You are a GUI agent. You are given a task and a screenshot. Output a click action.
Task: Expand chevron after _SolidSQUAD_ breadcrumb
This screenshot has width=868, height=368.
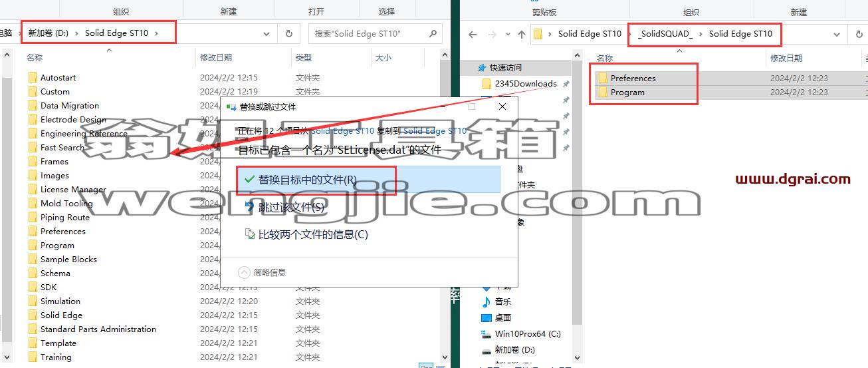click(x=701, y=33)
